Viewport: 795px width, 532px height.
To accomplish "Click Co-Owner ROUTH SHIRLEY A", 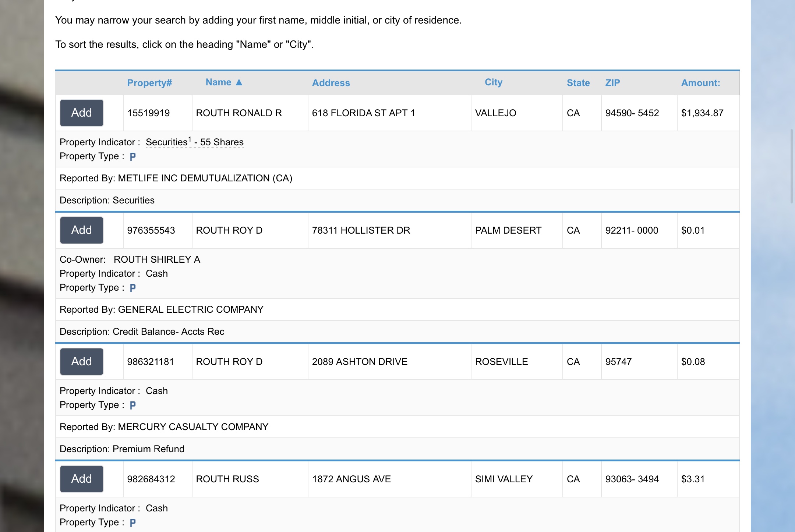I will pos(130,259).
